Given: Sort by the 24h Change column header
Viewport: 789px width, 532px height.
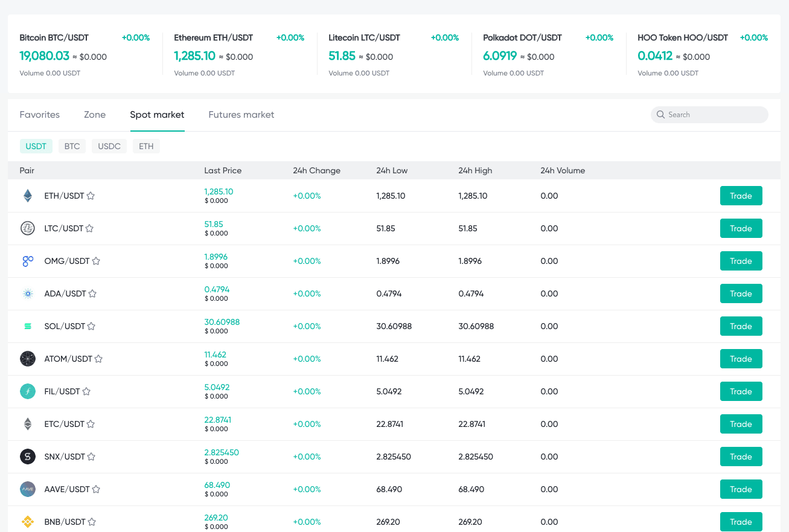Looking at the screenshot, I should tap(317, 170).
